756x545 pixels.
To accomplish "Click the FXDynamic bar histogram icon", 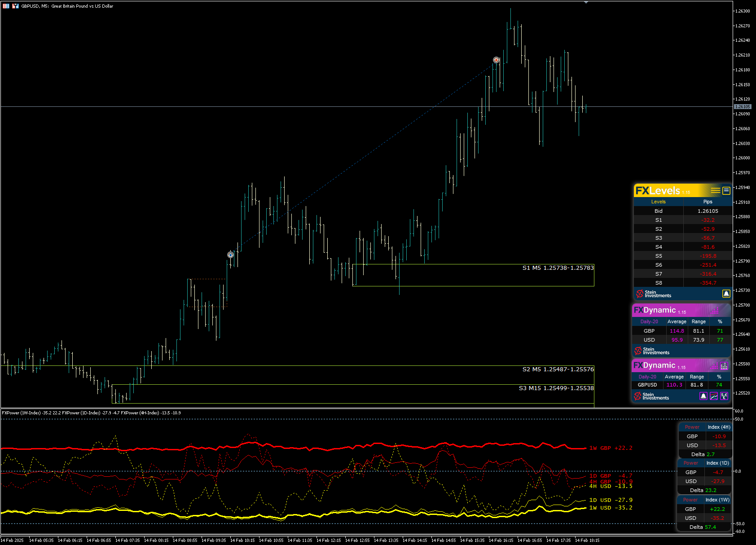I will (724, 366).
